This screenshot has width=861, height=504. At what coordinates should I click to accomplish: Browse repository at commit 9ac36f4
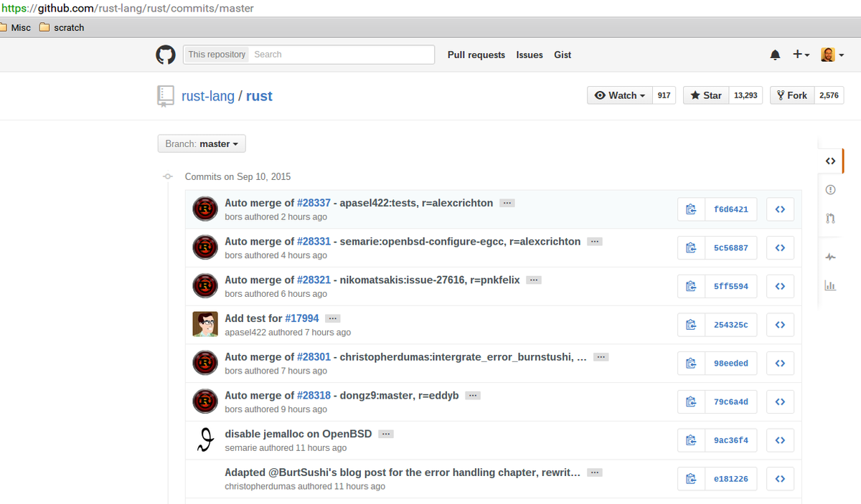780,440
